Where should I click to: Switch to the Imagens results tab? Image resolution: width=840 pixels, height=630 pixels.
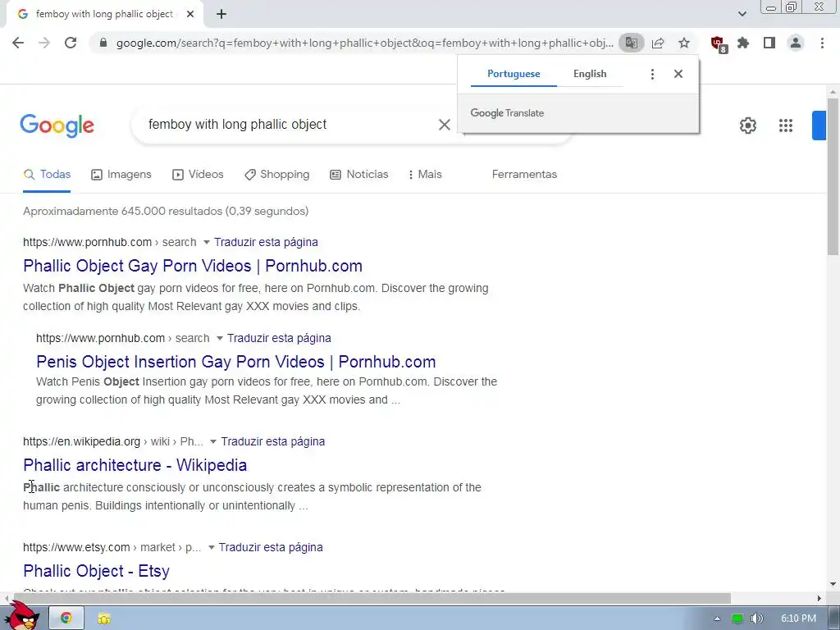(121, 175)
